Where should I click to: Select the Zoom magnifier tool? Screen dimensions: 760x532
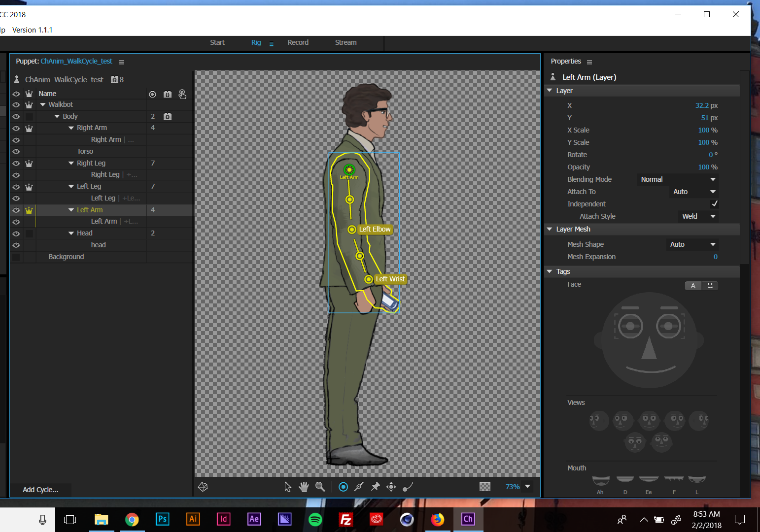[x=320, y=487]
